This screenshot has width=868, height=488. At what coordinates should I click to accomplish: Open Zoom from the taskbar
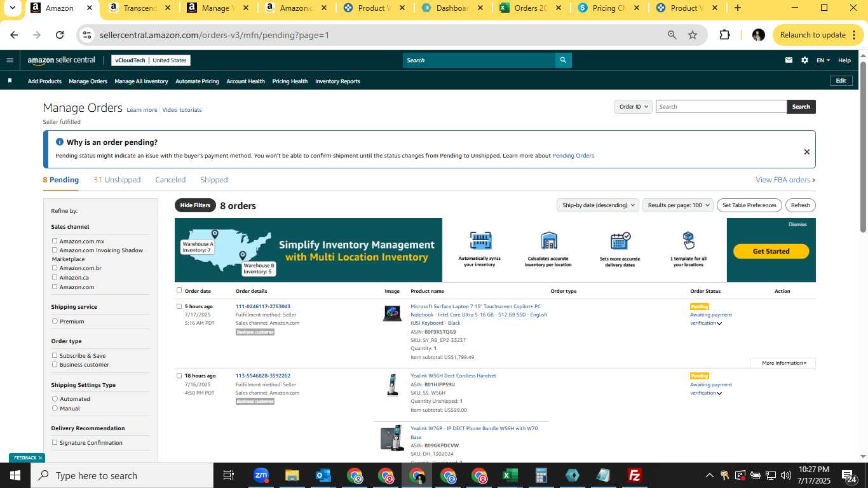261,475
